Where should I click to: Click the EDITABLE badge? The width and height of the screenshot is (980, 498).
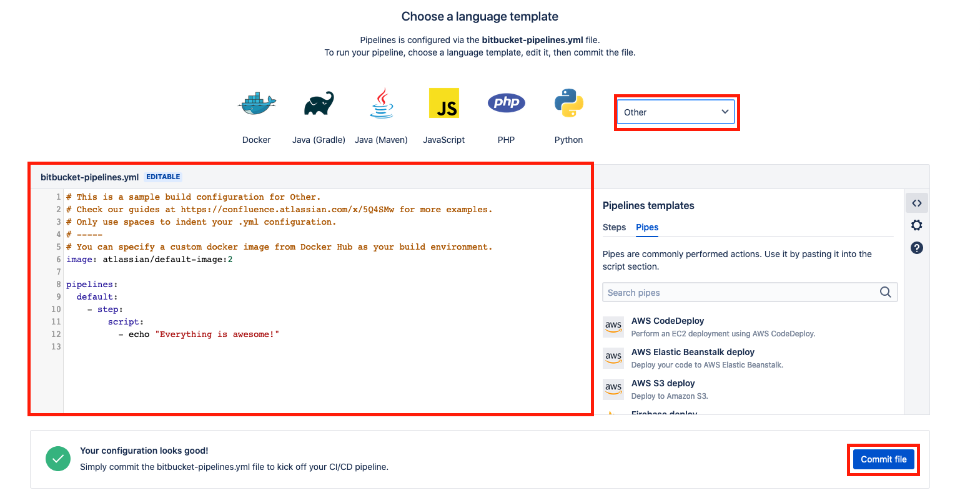(163, 177)
